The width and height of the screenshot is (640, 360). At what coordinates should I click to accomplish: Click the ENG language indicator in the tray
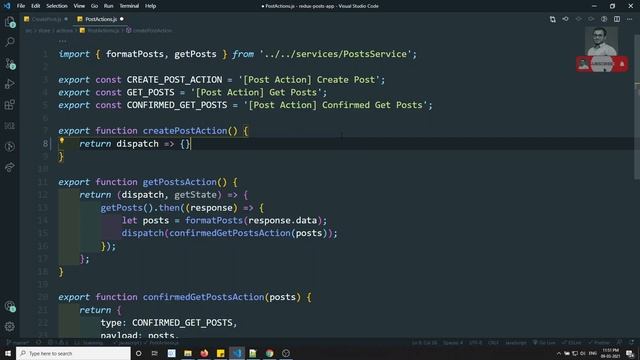point(593,353)
